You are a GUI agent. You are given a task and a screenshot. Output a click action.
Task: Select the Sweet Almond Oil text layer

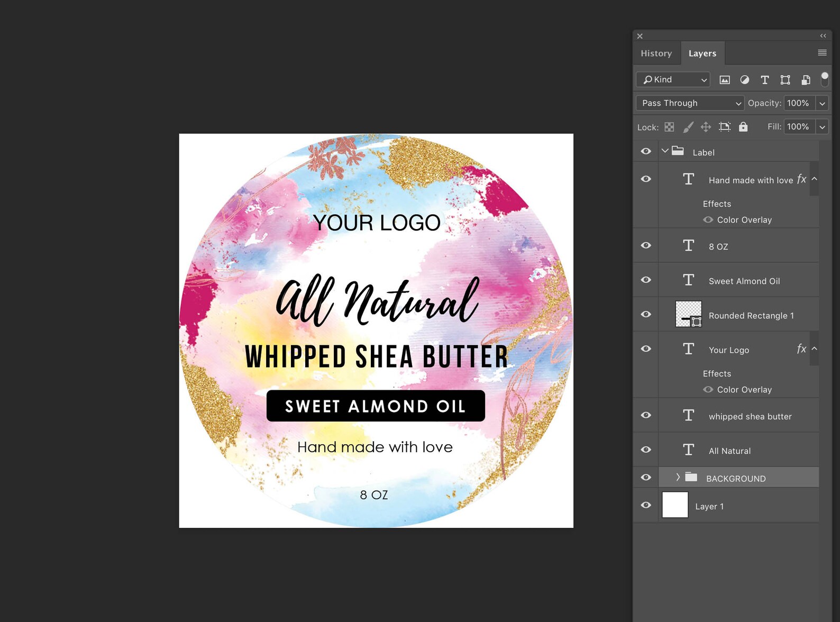pyautogui.click(x=738, y=280)
